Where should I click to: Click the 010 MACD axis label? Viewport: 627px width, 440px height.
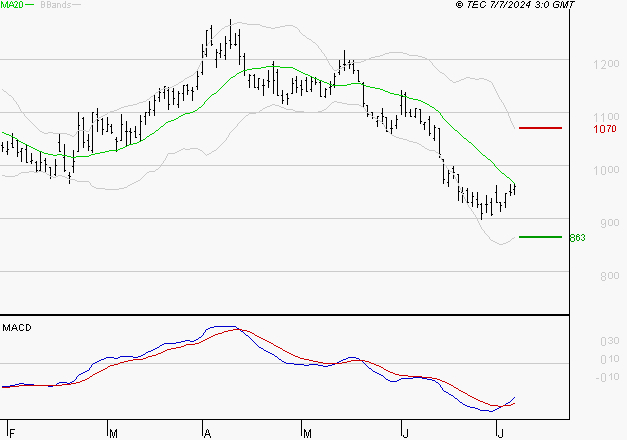click(x=610, y=359)
